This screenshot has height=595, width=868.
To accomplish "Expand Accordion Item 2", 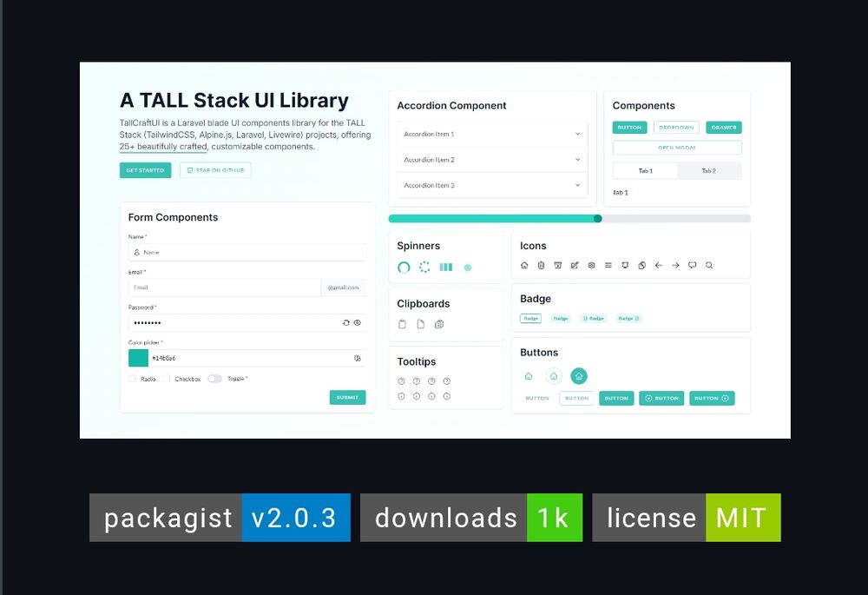I will 492,160.
